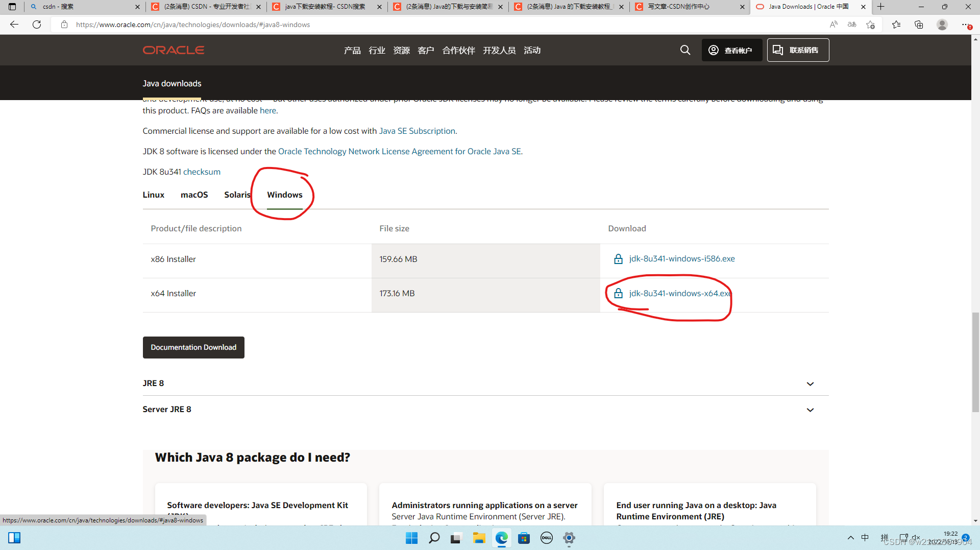Open a new browser tab
The image size is (980, 550).
[x=880, y=7]
